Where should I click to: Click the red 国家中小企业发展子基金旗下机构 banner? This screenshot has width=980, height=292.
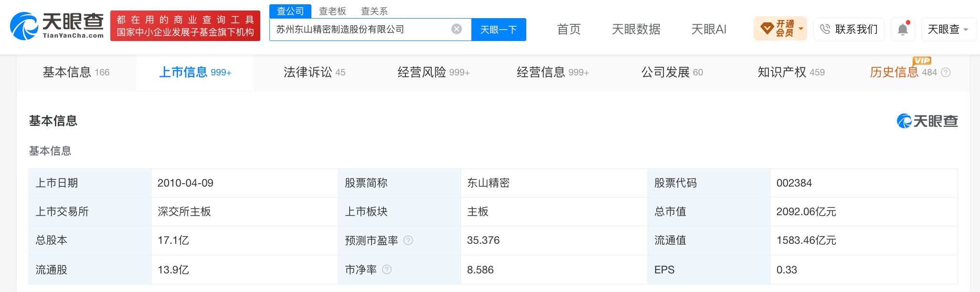[x=185, y=26]
